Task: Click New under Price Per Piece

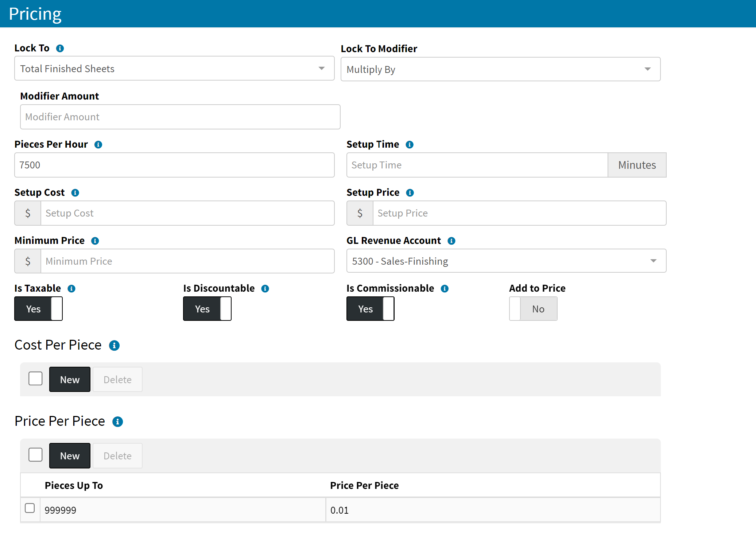Action: click(x=70, y=455)
